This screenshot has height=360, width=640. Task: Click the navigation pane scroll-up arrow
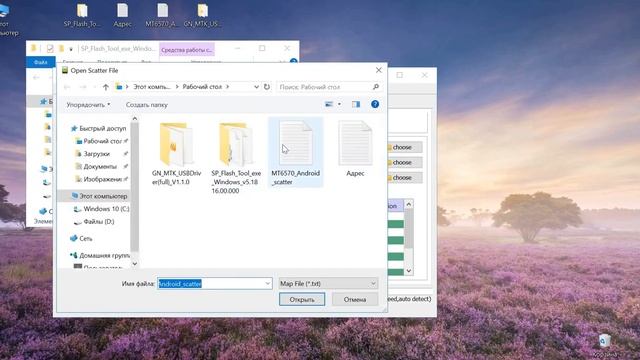coord(135,119)
